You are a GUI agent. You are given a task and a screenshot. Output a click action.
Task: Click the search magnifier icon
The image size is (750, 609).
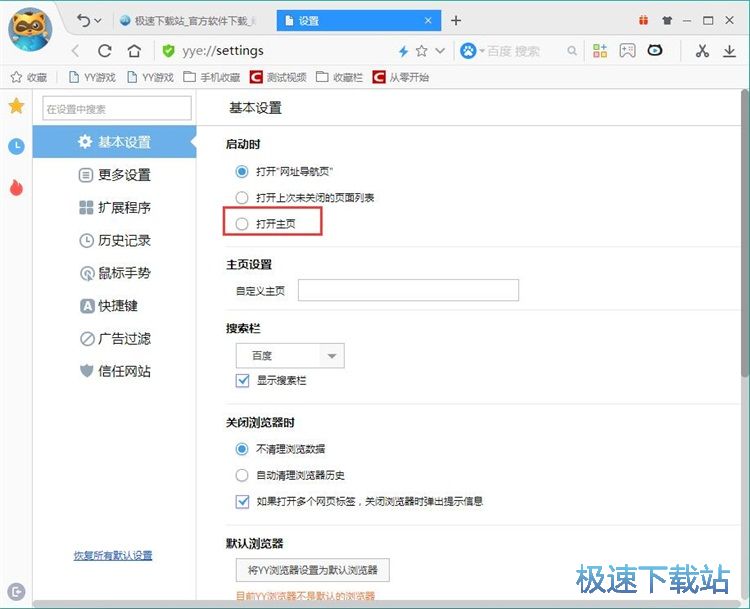572,51
